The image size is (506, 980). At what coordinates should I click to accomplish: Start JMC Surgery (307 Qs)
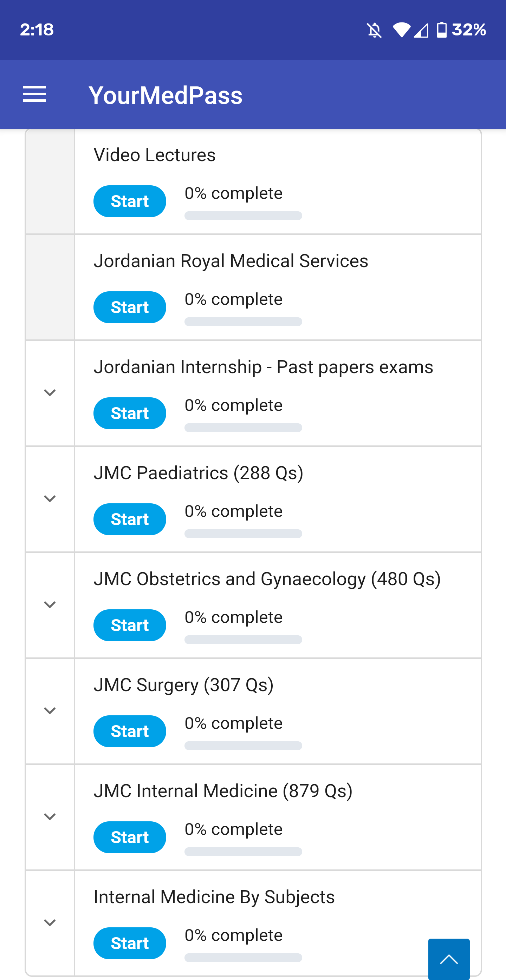129,731
